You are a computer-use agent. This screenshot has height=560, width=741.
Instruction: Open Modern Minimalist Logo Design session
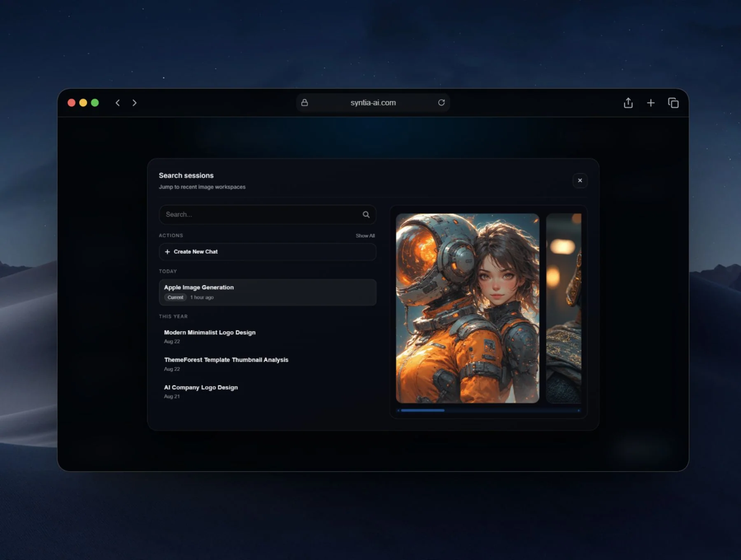point(268,337)
